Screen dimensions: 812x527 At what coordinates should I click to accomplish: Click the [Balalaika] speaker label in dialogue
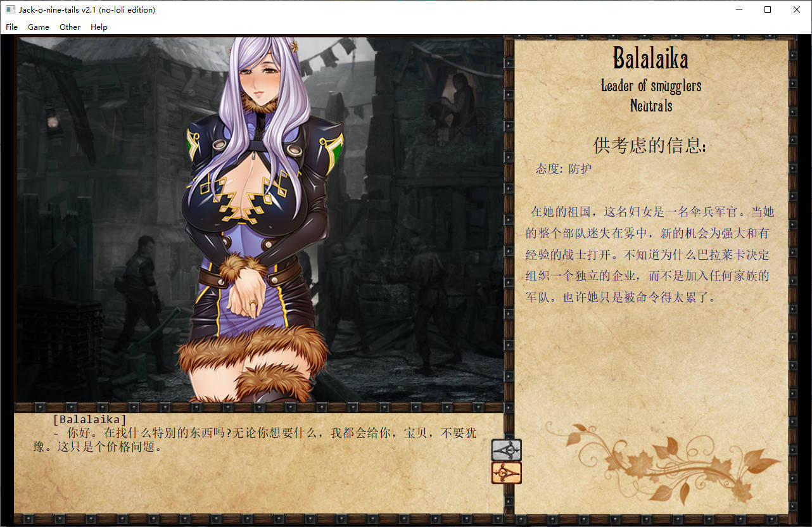coord(89,419)
